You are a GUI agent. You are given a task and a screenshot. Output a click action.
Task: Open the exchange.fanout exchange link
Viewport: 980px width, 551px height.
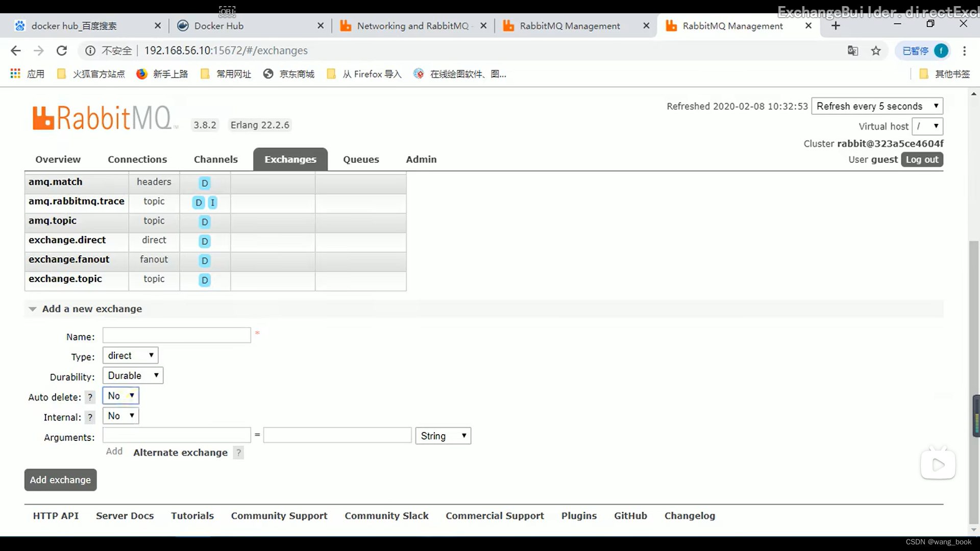(69, 259)
